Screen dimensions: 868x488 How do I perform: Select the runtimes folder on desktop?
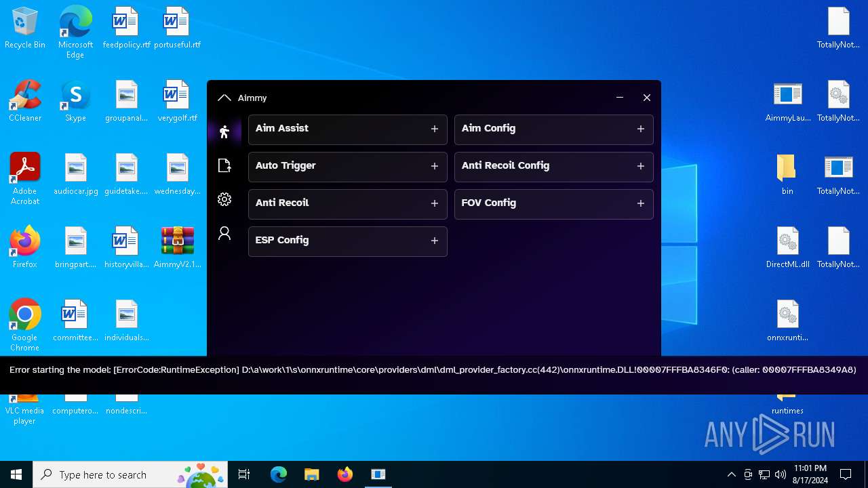[x=787, y=405]
